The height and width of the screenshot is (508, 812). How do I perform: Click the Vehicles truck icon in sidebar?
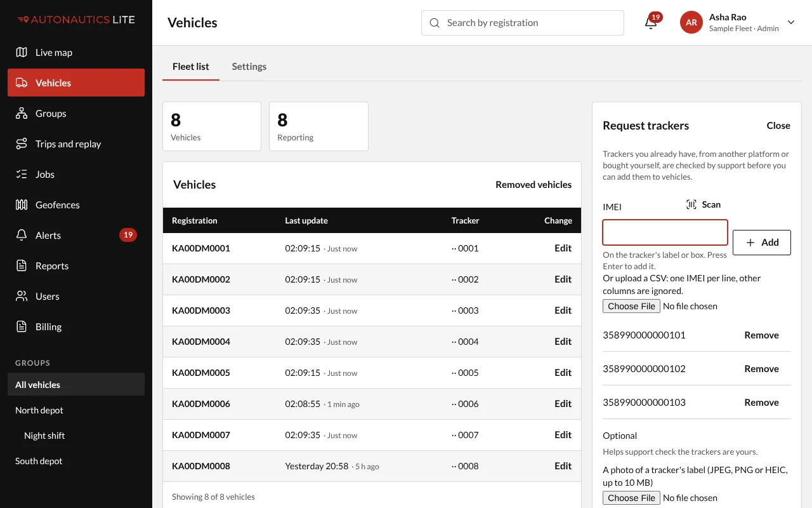point(22,83)
